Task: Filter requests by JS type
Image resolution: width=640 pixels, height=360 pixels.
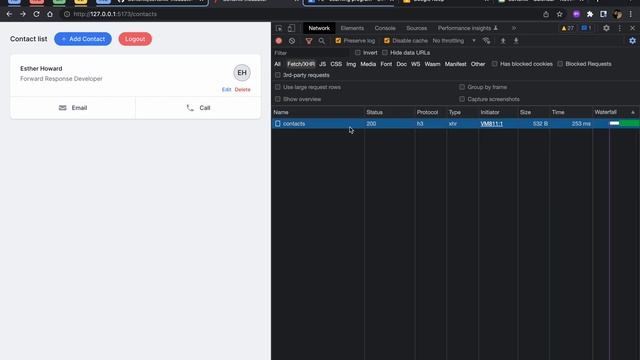Action: tap(322, 64)
